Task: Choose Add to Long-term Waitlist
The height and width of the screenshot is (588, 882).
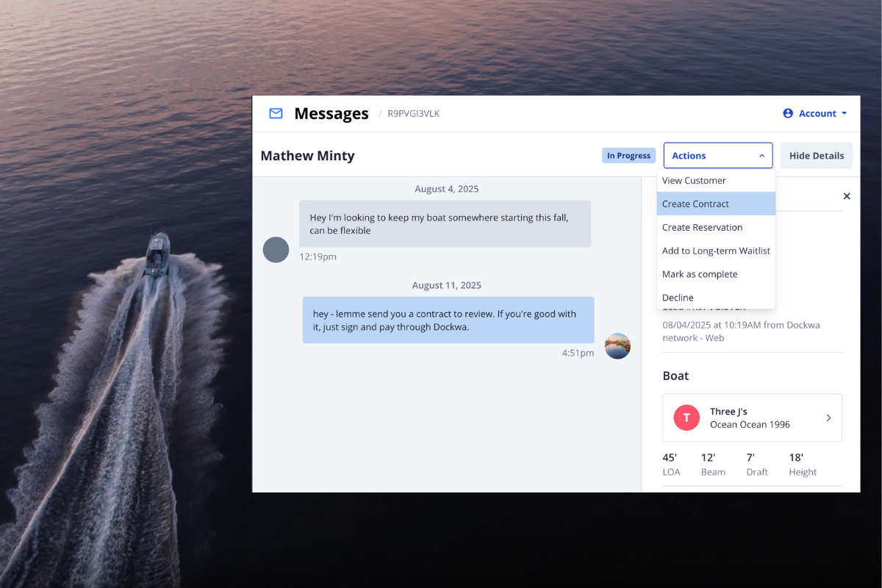Action: [716, 251]
